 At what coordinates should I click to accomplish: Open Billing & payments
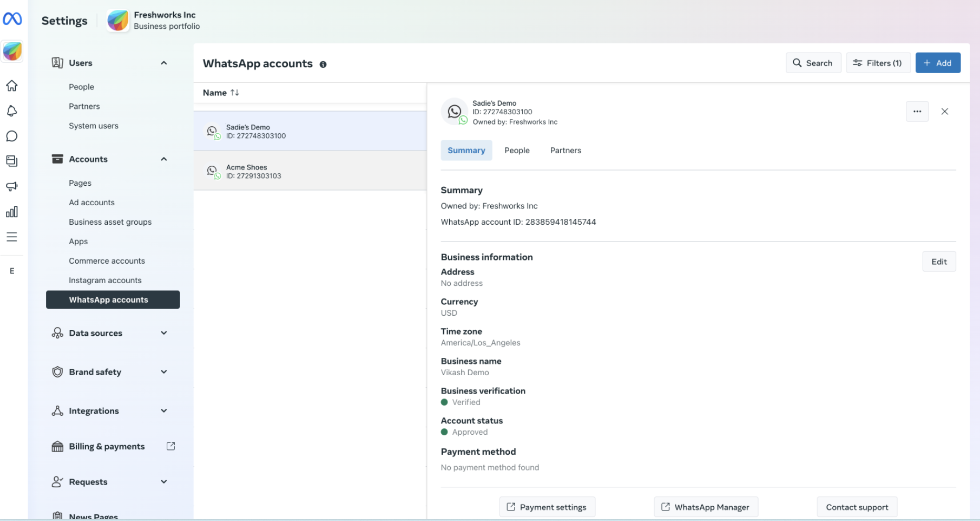107,446
